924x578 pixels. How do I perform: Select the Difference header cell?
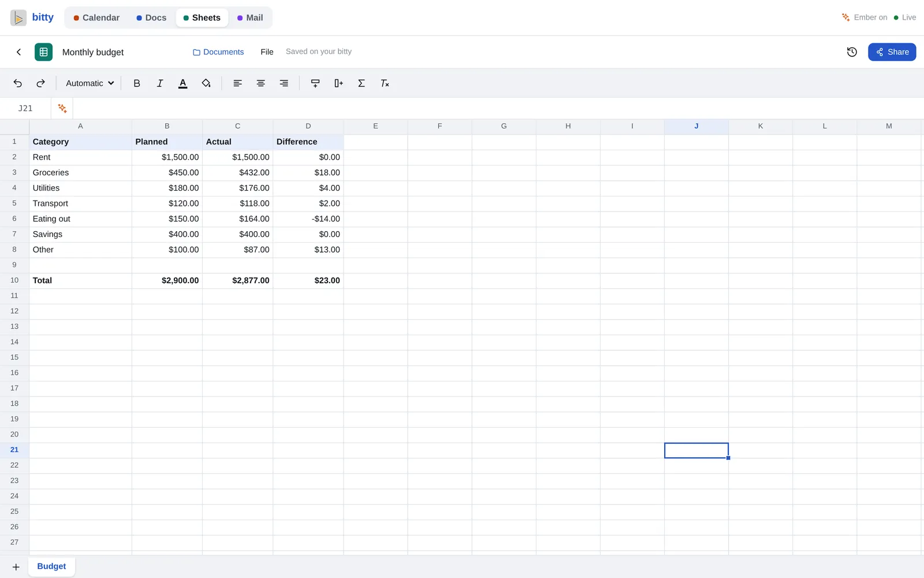coord(308,142)
